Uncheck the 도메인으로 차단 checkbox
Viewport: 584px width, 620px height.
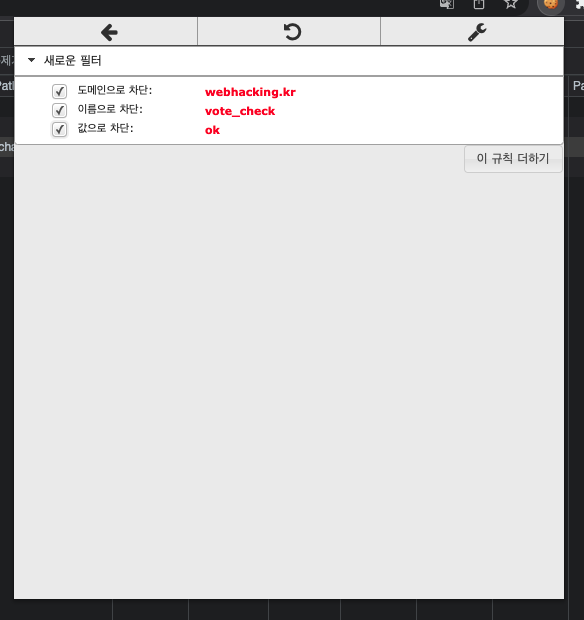tap(59, 91)
